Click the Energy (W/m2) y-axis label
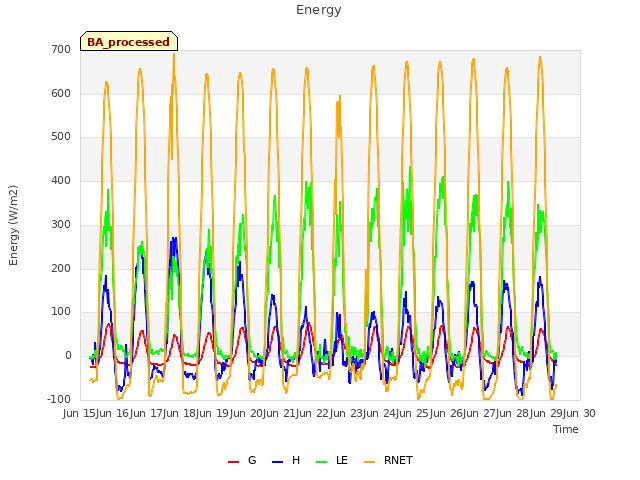The height and width of the screenshot is (480, 640). tap(13, 225)
